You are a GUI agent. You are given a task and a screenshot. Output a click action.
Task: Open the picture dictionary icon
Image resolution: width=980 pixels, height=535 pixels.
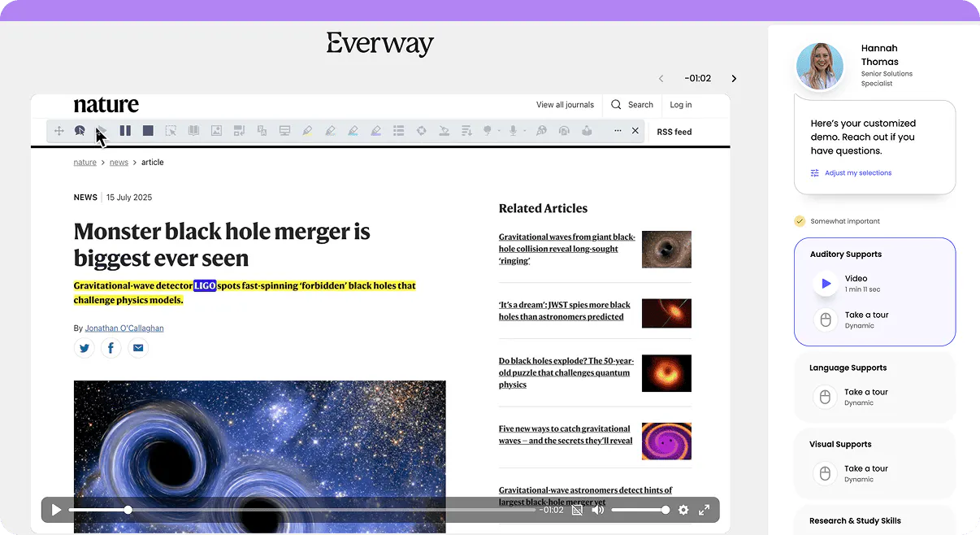point(216,131)
